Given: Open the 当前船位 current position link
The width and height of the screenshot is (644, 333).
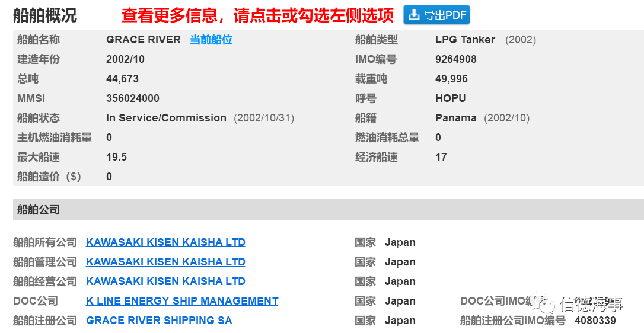Looking at the screenshot, I should coord(211,40).
